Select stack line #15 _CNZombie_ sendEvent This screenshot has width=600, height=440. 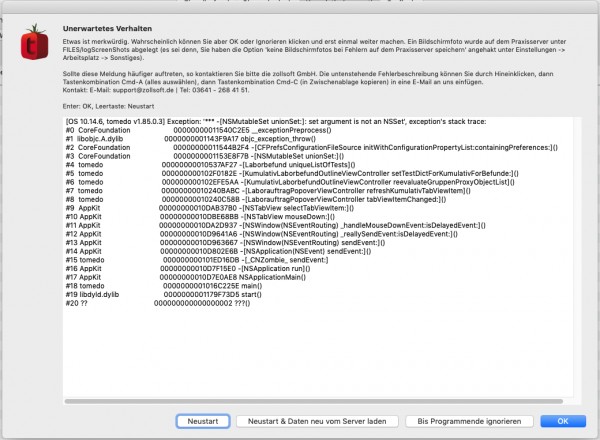197,260
